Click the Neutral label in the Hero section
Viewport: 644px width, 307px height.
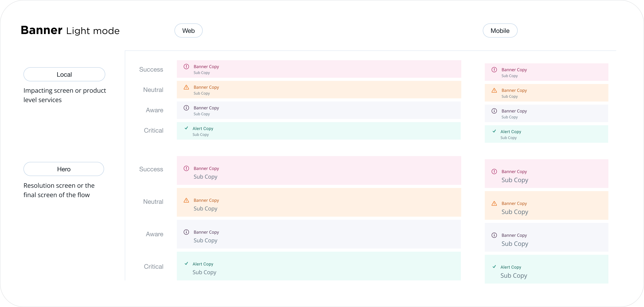153,202
